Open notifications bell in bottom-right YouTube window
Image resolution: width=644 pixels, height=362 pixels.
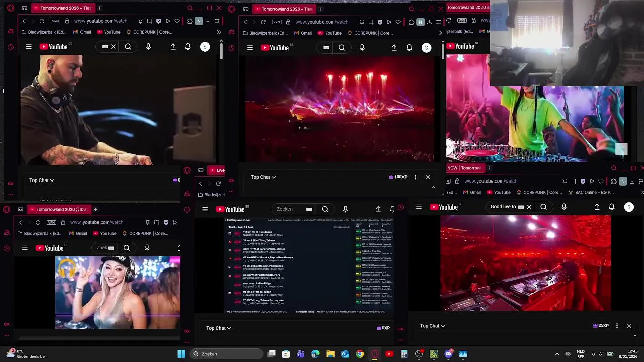tap(612, 207)
